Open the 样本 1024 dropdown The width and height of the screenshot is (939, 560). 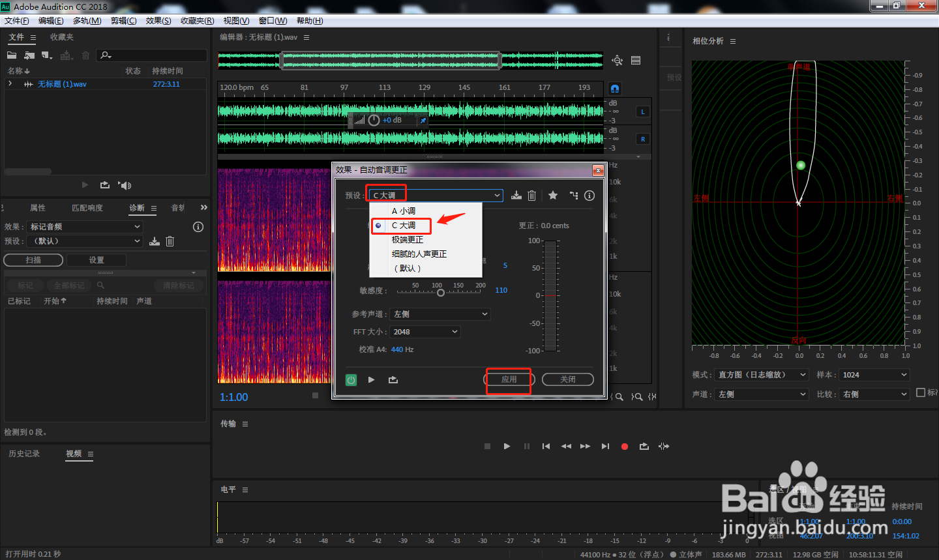(x=874, y=375)
